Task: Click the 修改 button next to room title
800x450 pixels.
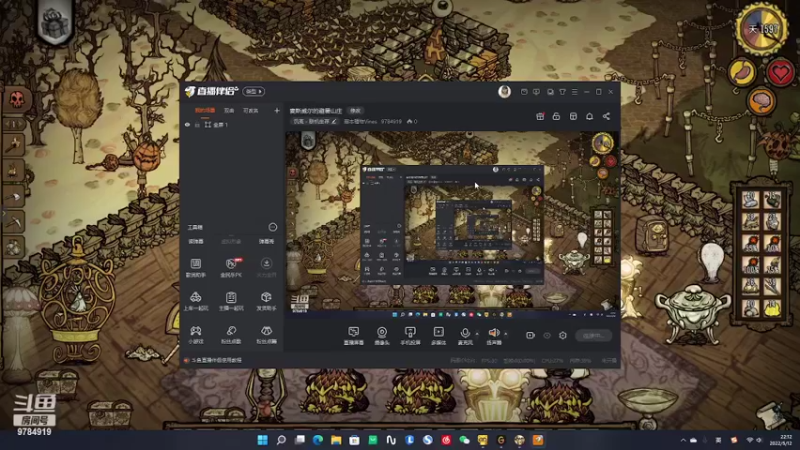Action: click(355, 111)
